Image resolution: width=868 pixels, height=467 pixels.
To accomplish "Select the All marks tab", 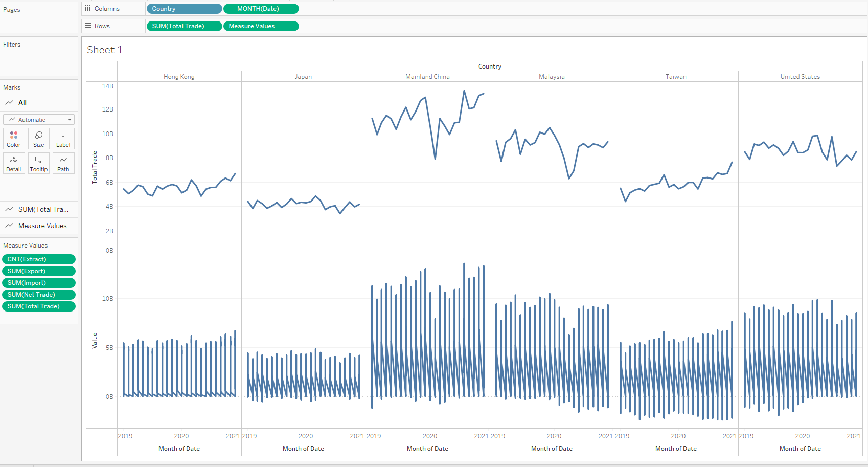I will click(22, 103).
